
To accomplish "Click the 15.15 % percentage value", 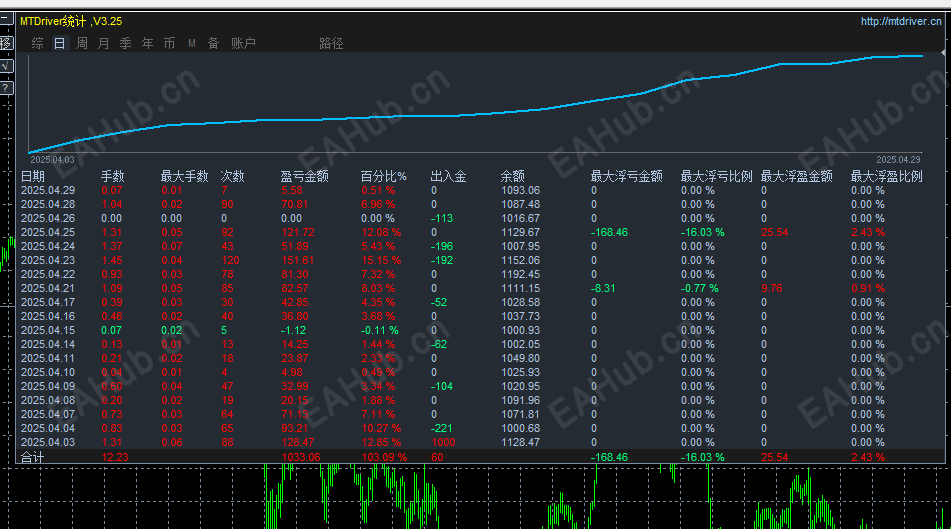I will coord(381,260).
